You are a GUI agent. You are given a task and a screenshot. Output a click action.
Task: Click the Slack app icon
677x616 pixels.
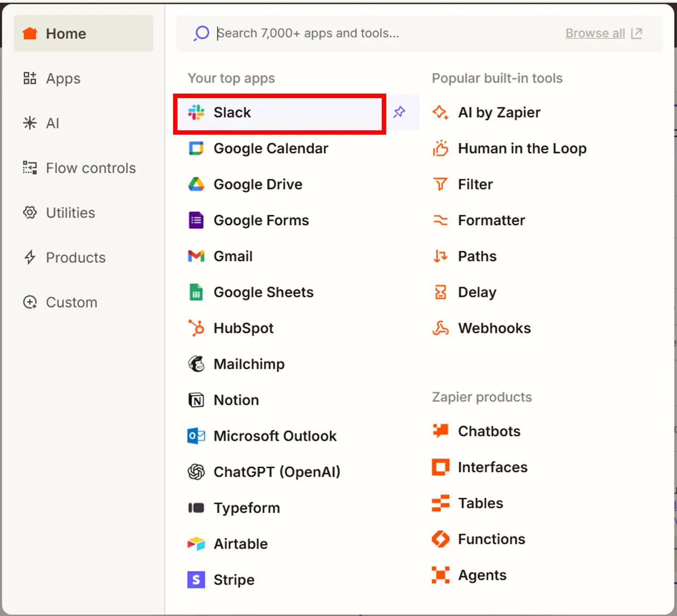tap(196, 113)
